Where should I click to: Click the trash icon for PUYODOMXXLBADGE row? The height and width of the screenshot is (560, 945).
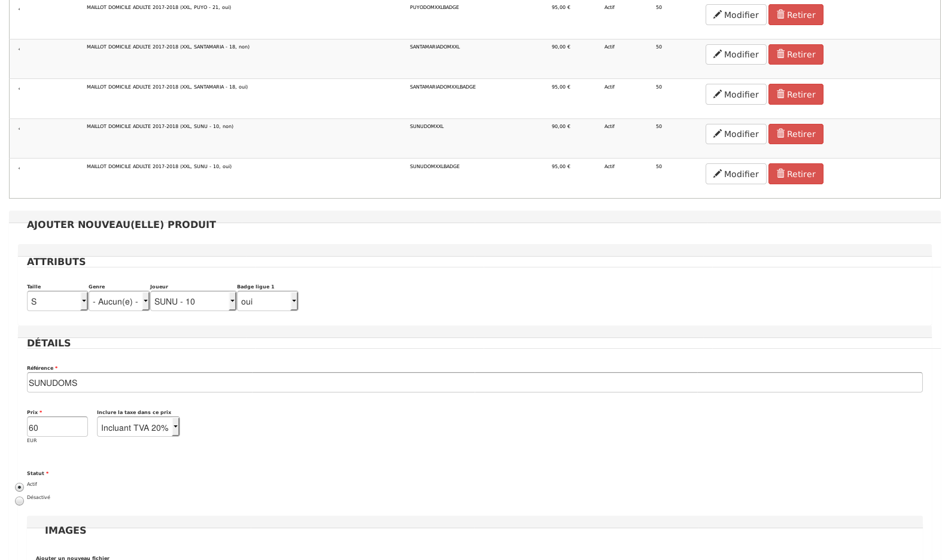pos(780,15)
